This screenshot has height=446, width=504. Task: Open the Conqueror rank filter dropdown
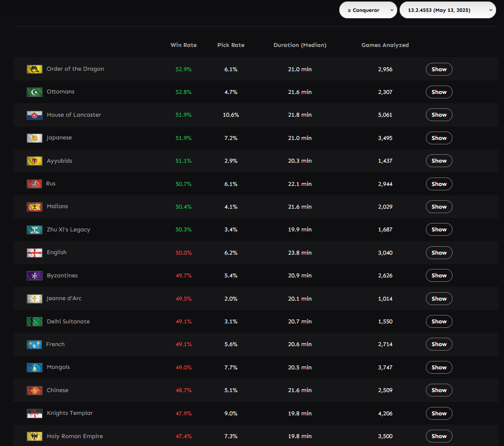(367, 10)
